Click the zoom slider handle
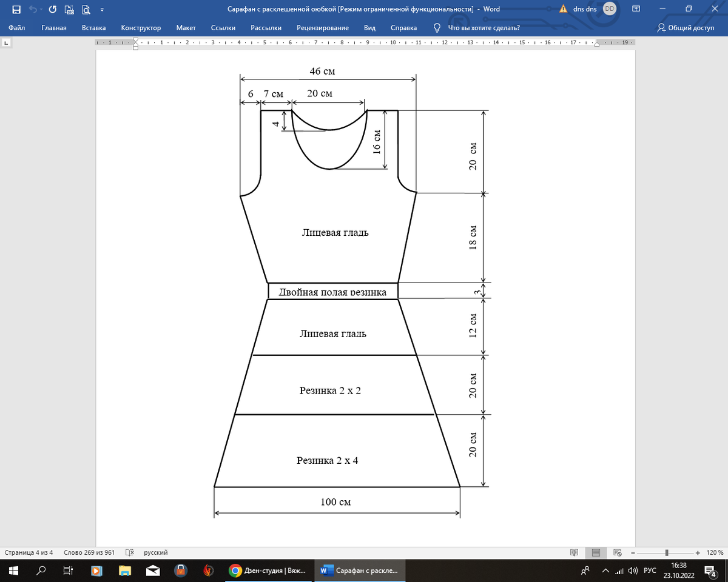This screenshot has width=728, height=582. pyautogui.click(x=667, y=553)
